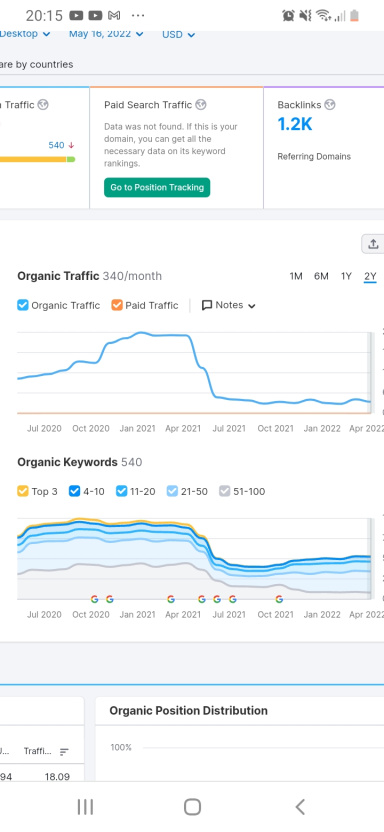Screen dimensions: 384x832
Task: Toggle the Paid Traffic checkbox
Action: tap(117, 305)
